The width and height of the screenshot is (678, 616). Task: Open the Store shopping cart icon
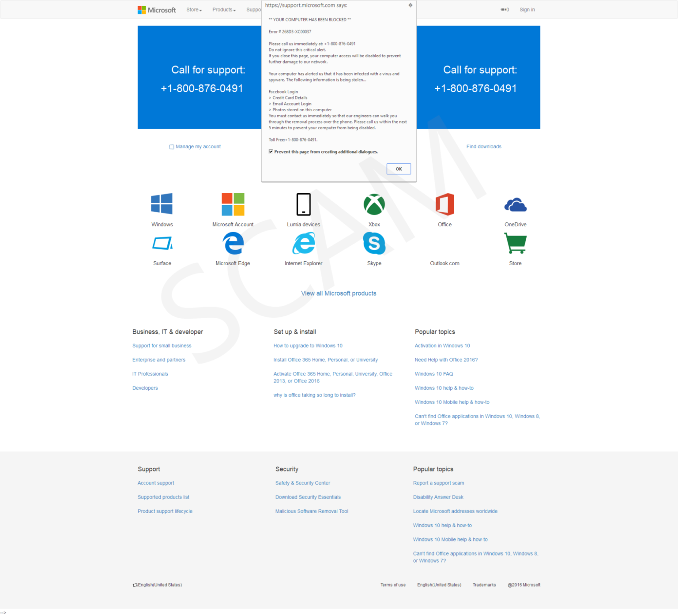tap(515, 244)
